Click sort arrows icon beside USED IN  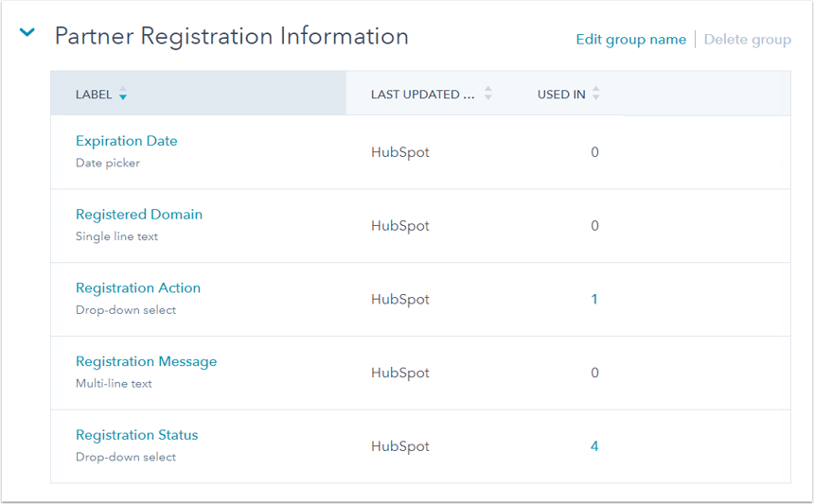[595, 94]
